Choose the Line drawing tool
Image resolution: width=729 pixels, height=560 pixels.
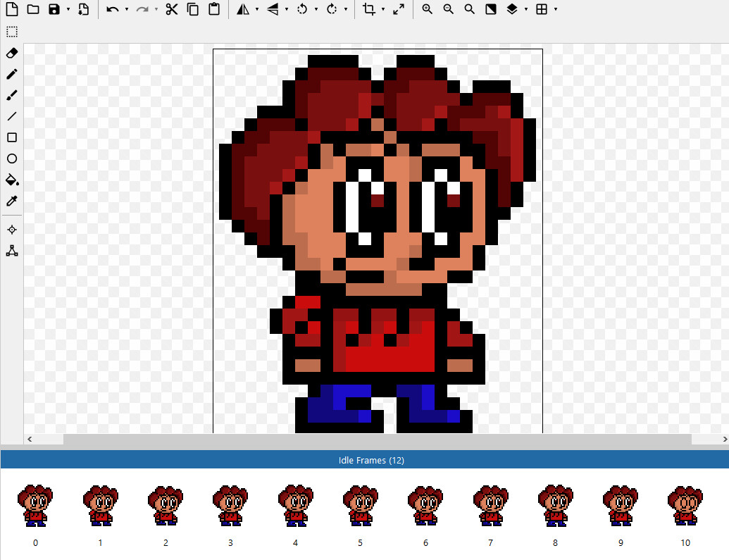click(x=11, y=116)
